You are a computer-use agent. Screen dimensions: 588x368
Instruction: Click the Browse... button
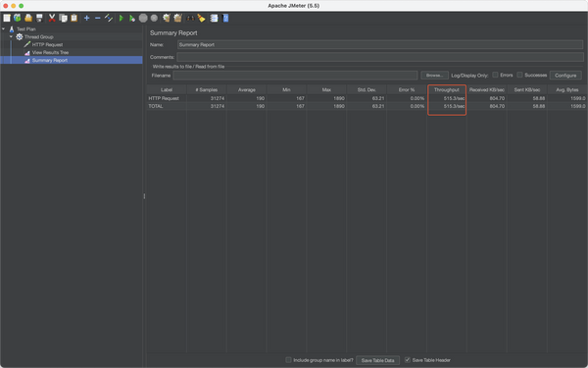pyautogui.click(x=434, y=76)
